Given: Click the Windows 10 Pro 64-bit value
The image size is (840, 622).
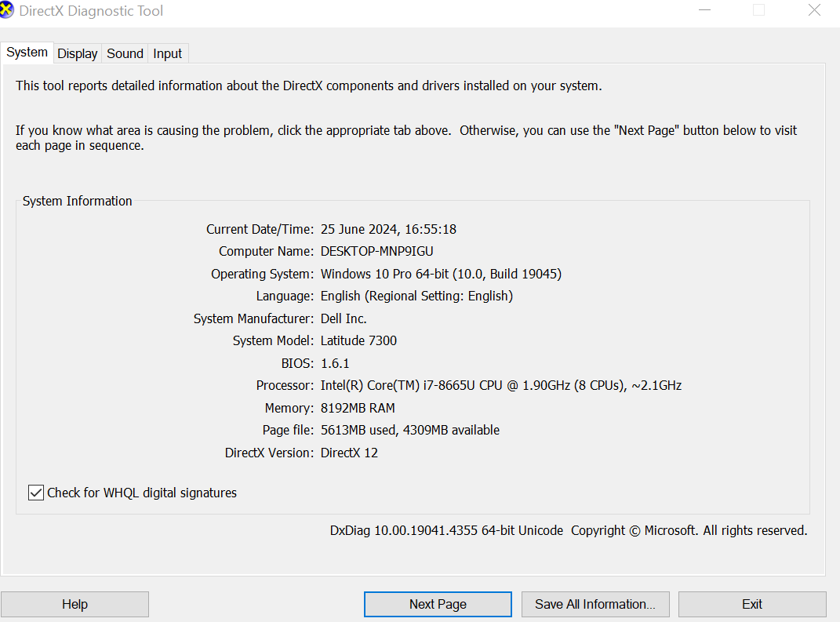Looking at the screenshot, I should point(441,274).
